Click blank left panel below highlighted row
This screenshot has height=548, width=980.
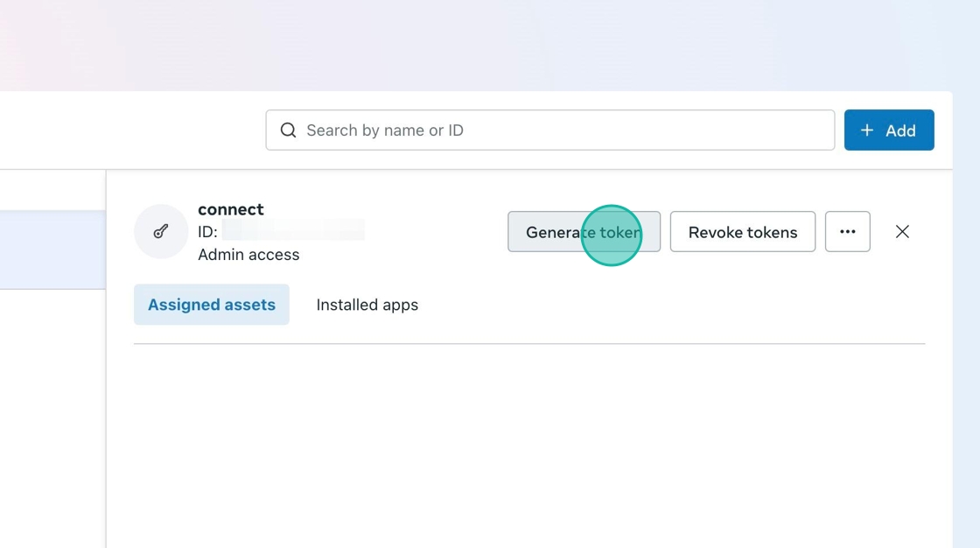52,411
